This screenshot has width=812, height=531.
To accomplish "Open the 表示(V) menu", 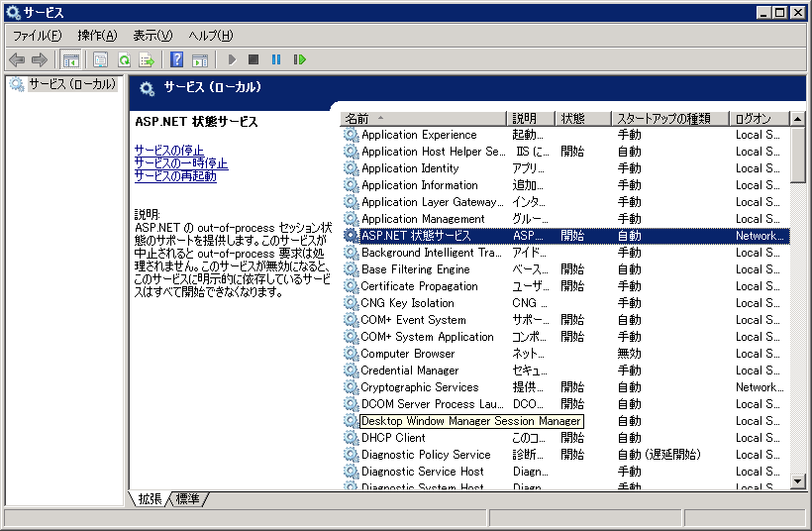I will tap(152, 36).
